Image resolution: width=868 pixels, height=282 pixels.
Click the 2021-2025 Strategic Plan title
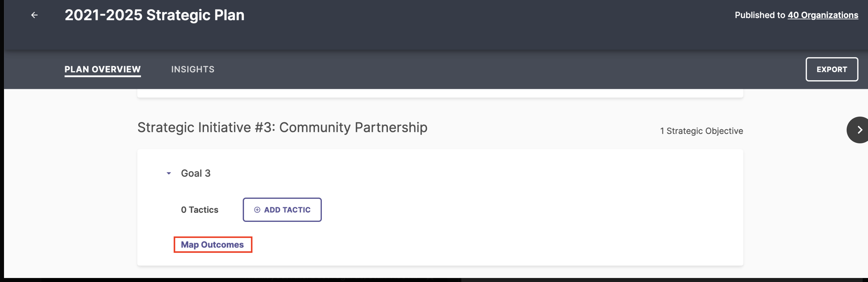click(x=155, y=15)
